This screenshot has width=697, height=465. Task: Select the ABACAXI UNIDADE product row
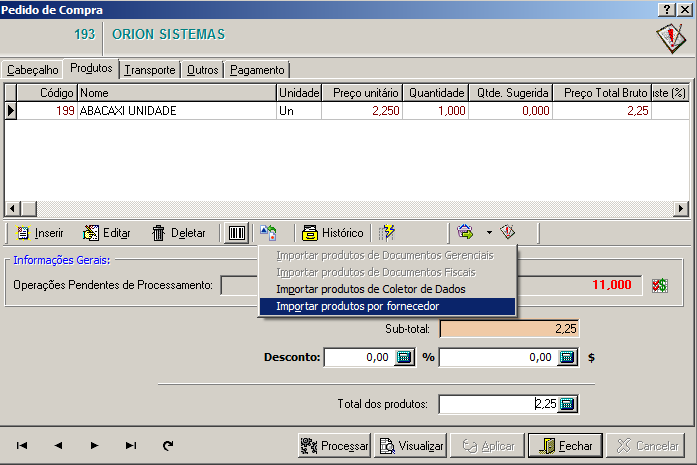[127, 111]
